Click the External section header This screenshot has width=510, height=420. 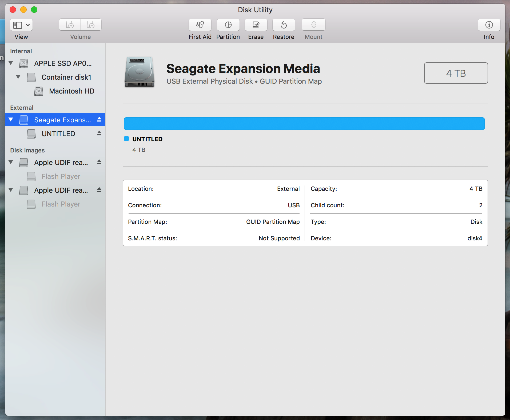point(22,108)
